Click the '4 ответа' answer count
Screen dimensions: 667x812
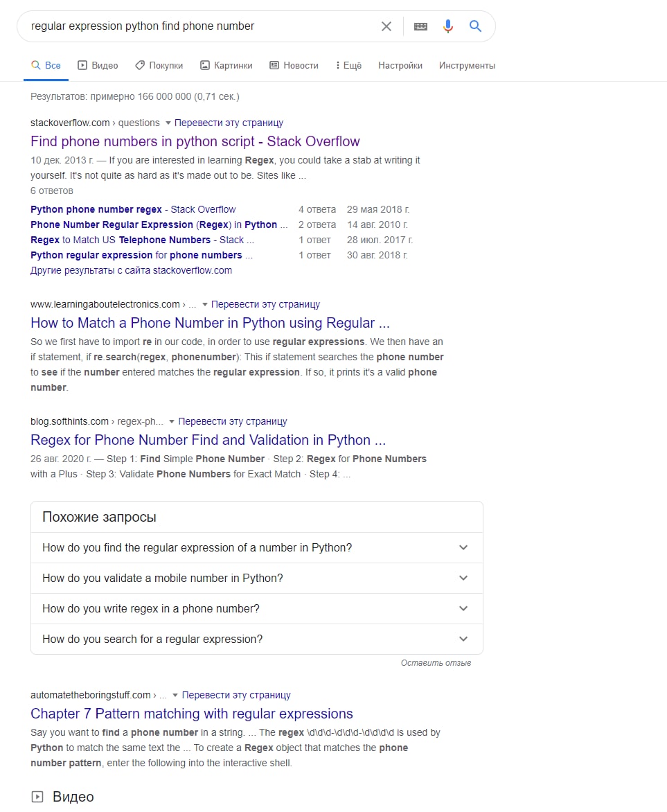pos(317,209)
